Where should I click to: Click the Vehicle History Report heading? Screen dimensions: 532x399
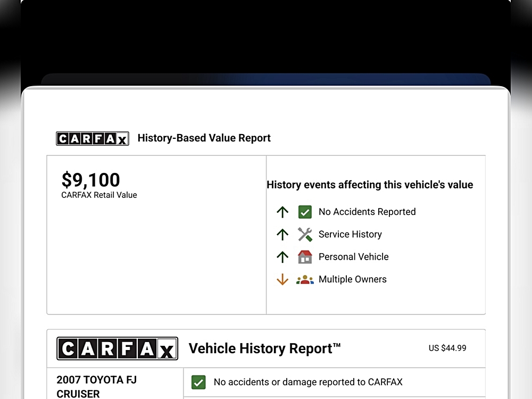tap(264, 349)
